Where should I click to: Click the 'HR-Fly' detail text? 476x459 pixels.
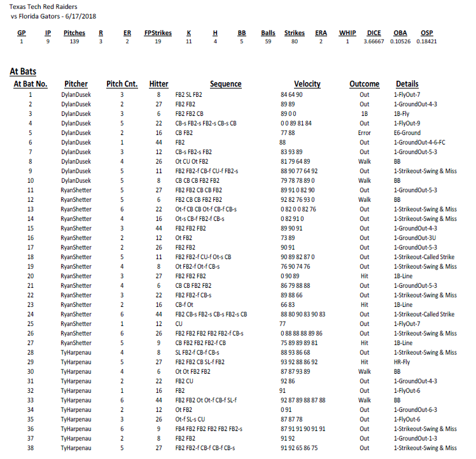point(402,362)
